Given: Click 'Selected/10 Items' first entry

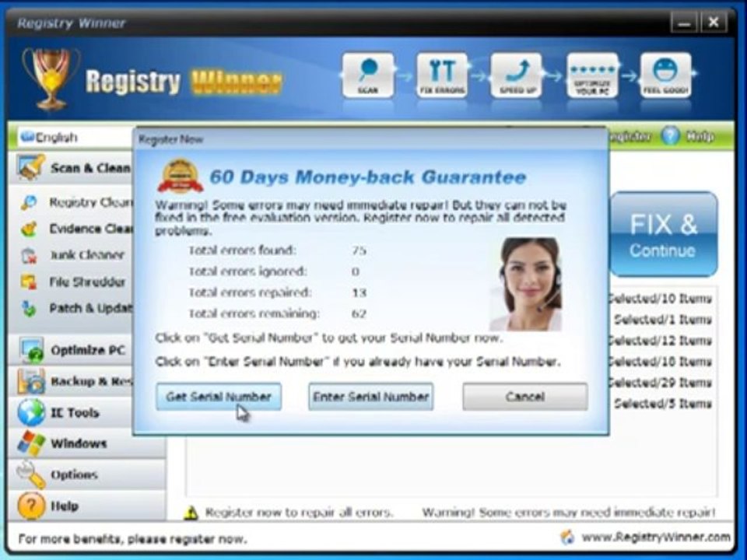Looking at the screenshot, I should 661,299.
